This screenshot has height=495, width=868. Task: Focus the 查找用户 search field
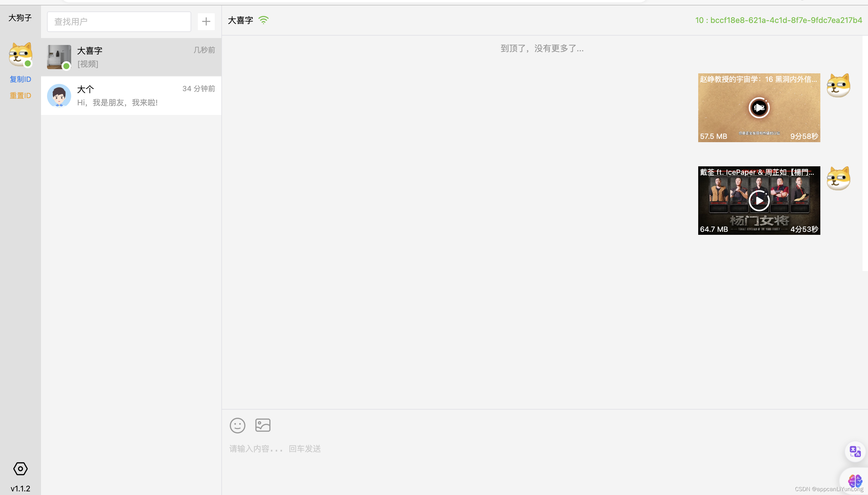[x=119, y=22]
